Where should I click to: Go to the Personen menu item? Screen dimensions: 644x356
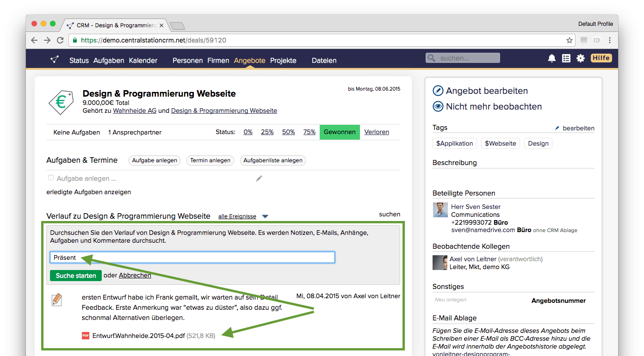click(x=187, y=61)
